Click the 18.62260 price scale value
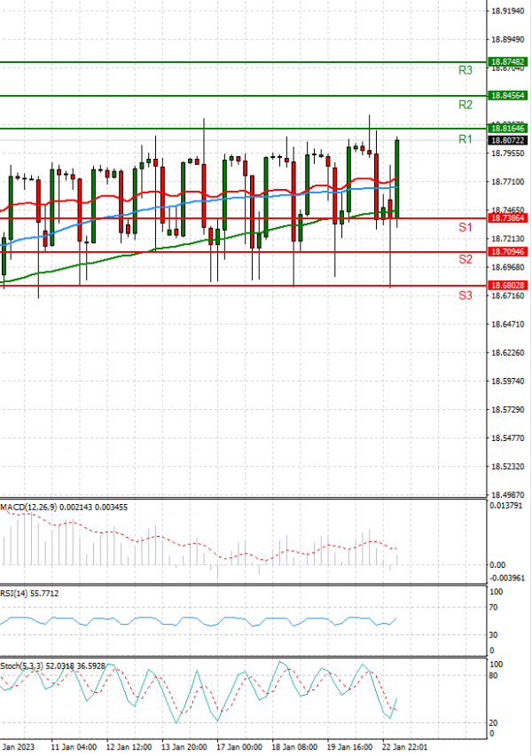Screen dimensions: 532x756 pos(507,352)
